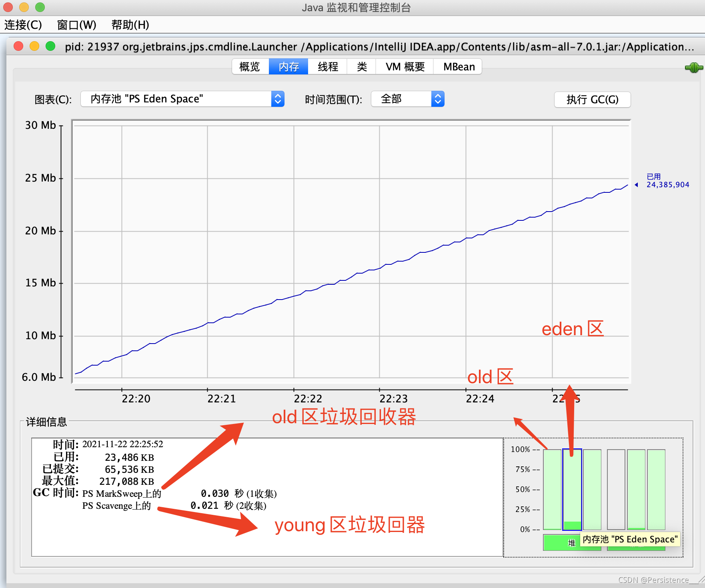
Task: Click the 详细信息 section heading
Action: (46, 422)
